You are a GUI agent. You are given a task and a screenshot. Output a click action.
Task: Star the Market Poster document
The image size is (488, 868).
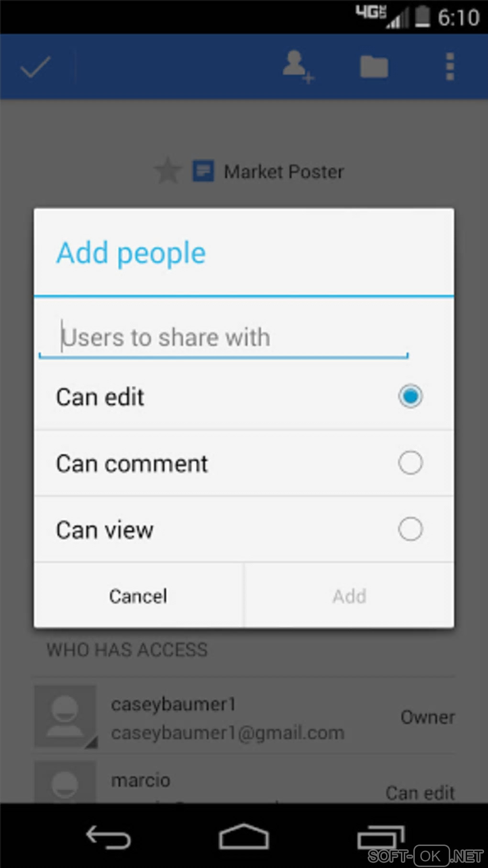[x=167, y=171]
